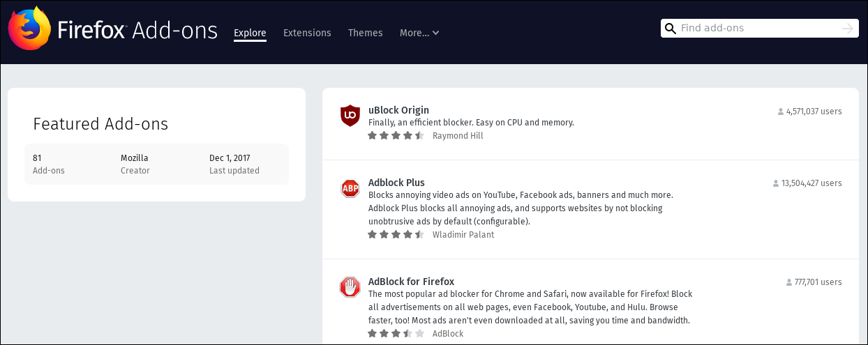The image size is (868, 345).
Task: Click the Adblock Plus description text
Action: click(x=521, y=208)
